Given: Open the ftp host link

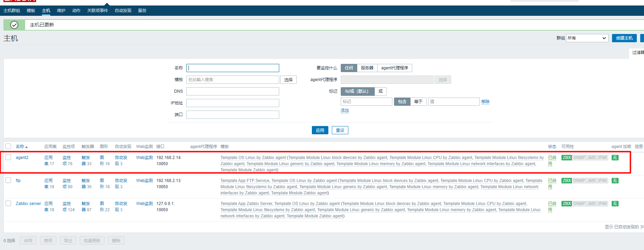Looking at the screenshot, I should [x=18, y=181].
